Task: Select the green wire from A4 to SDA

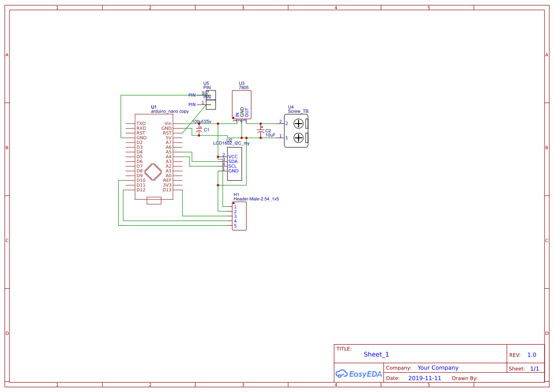Action: [x=204, y=161]
